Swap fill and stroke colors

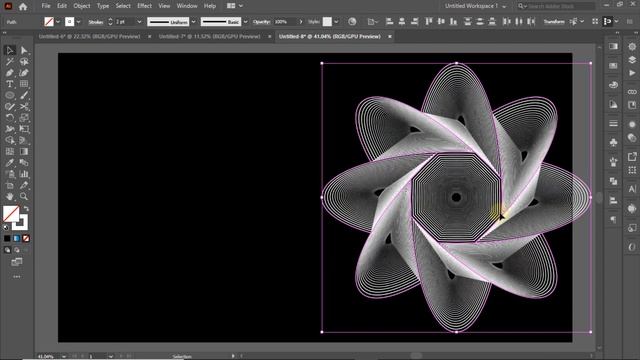tap(26, 208)
